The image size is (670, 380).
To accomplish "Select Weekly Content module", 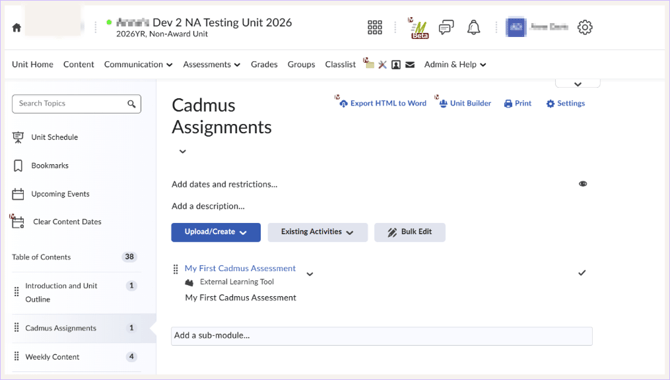I will [x=52, y=357].
